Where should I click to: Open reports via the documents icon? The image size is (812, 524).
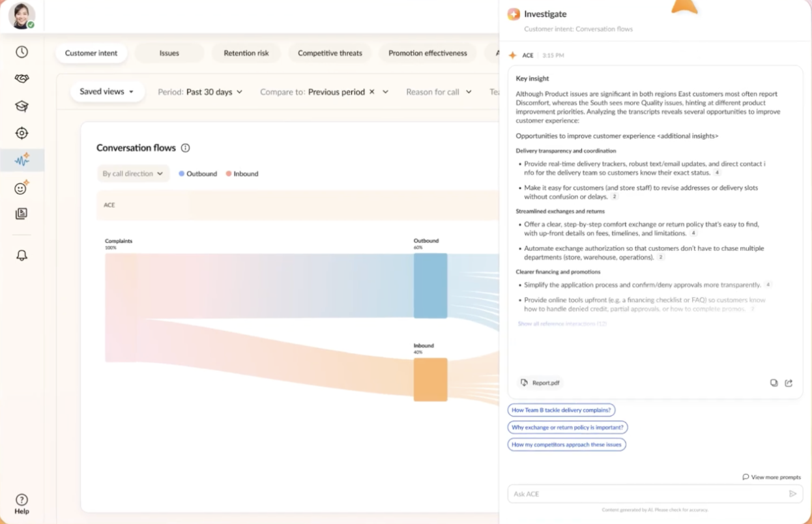click(x=22, y=214)
